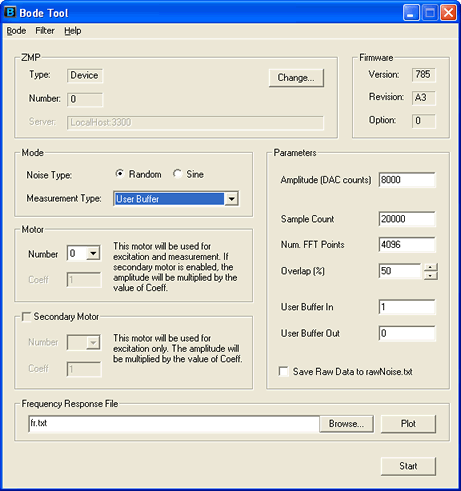Open the Motor Number dropdown
The image size is (461, 491).
coord(93,253)
